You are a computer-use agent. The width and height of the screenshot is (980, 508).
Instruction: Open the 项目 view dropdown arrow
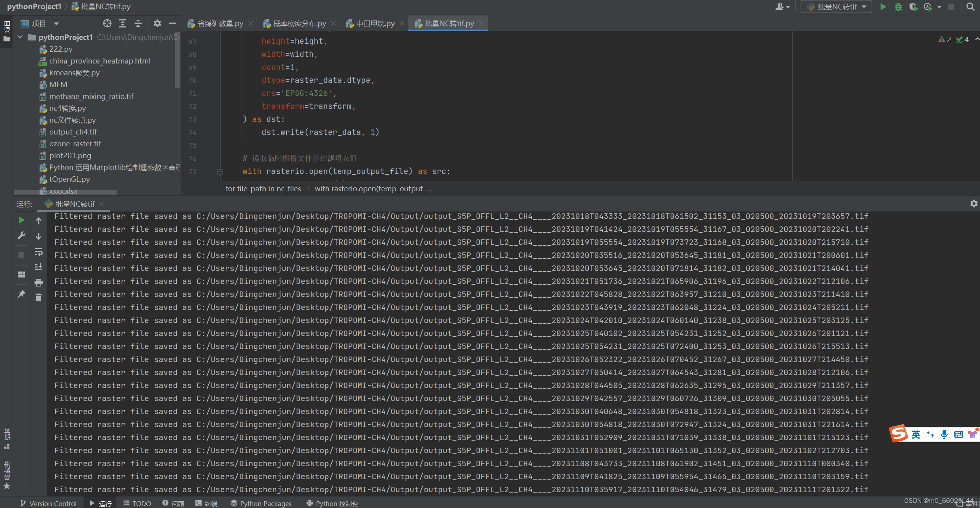coord(56,23)
